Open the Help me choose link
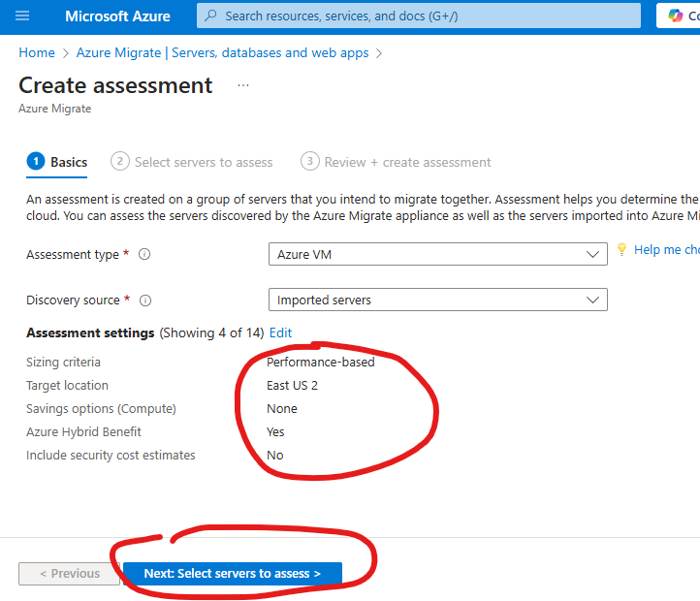Viewport: 700px width, 601px height. point(666,250)
